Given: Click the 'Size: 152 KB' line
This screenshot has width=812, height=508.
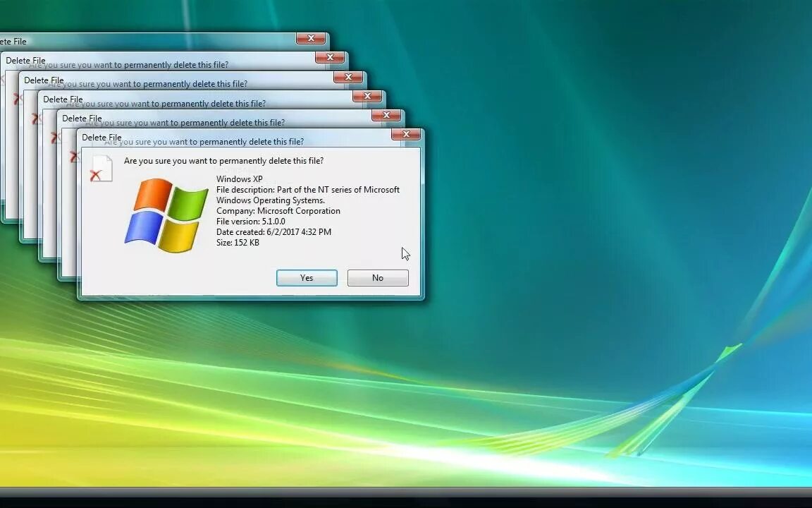Looking at the screenshot, I should 238,243.
